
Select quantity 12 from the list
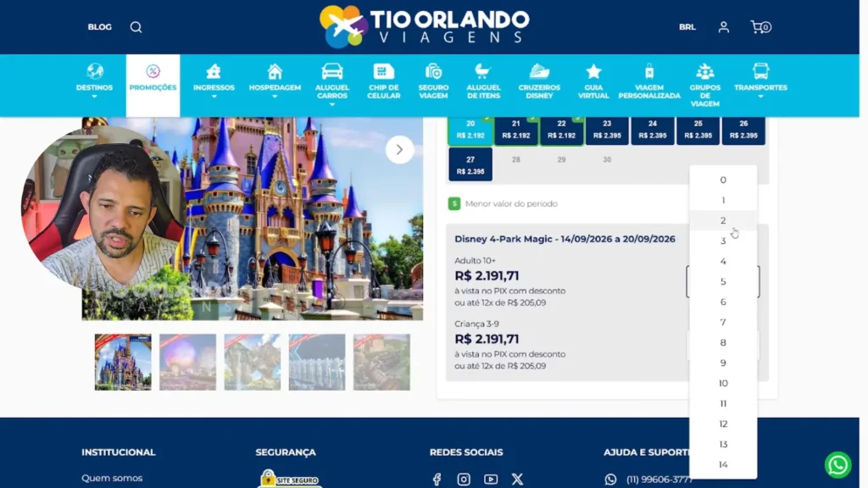tap(723, 424)
